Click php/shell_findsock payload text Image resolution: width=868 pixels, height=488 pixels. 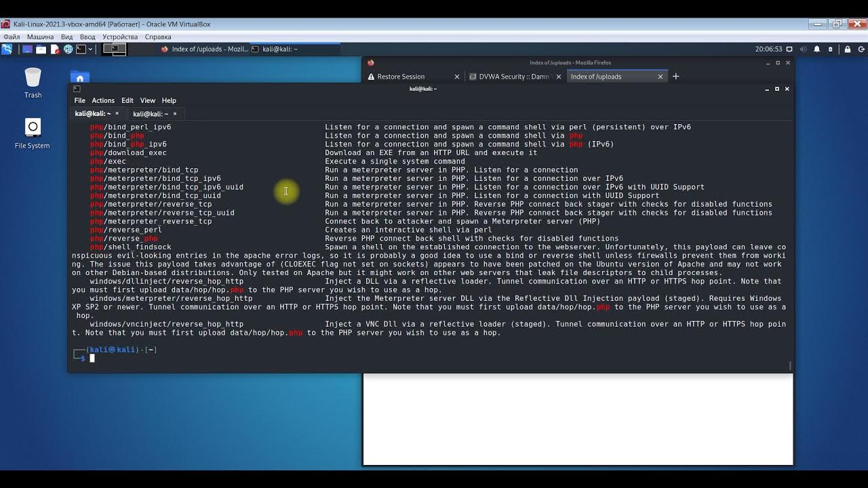131,247
